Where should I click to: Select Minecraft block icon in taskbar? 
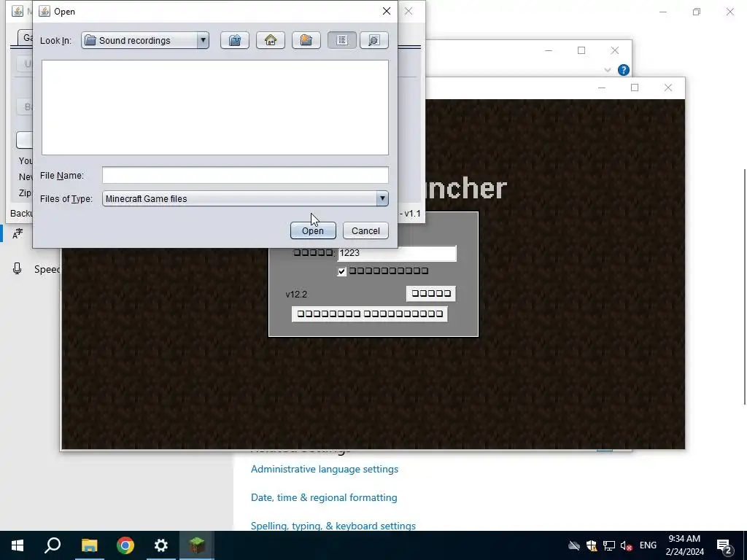(x=197, y=545)
